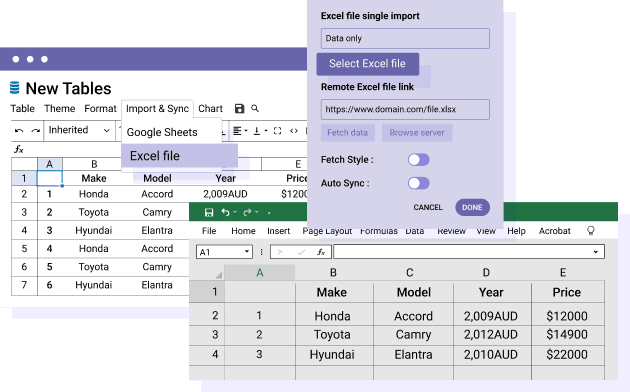Open the Format menu

100,108
